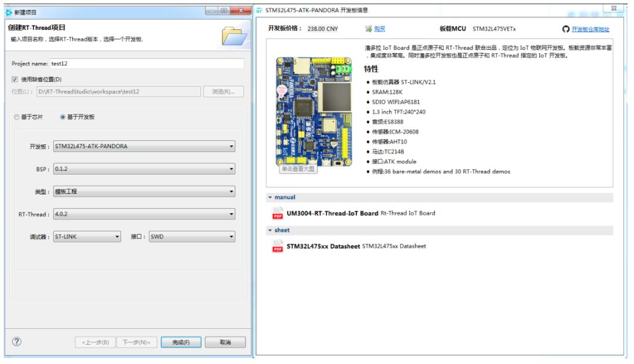Click the ICM-20608 sensor line
This screenshot has height=364, width=634.
tap(396, 132)
